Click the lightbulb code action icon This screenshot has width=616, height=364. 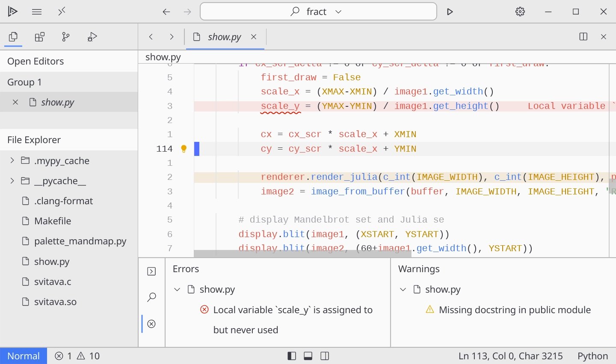click(x=184, y=149)
